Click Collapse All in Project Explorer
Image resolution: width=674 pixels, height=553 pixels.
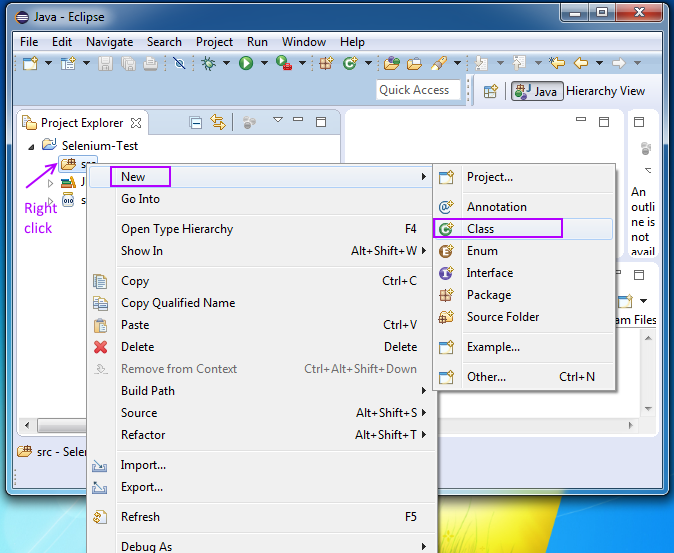[196, 123]
